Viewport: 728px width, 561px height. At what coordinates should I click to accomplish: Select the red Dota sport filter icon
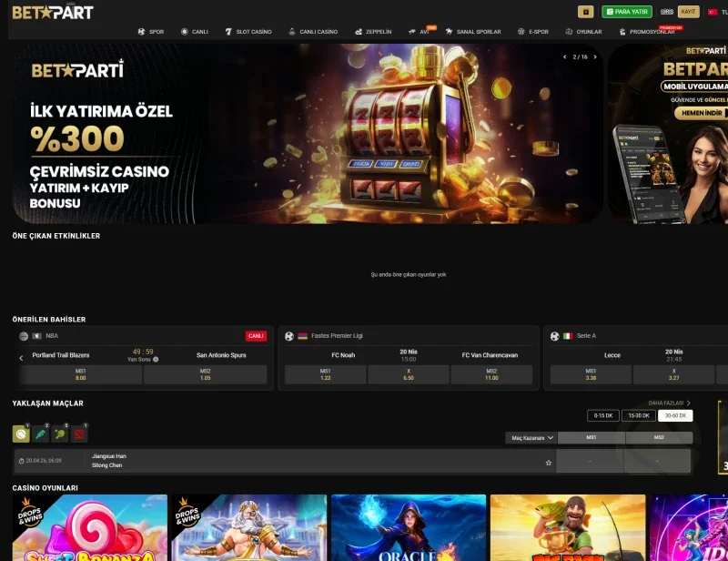pos(79,434)
